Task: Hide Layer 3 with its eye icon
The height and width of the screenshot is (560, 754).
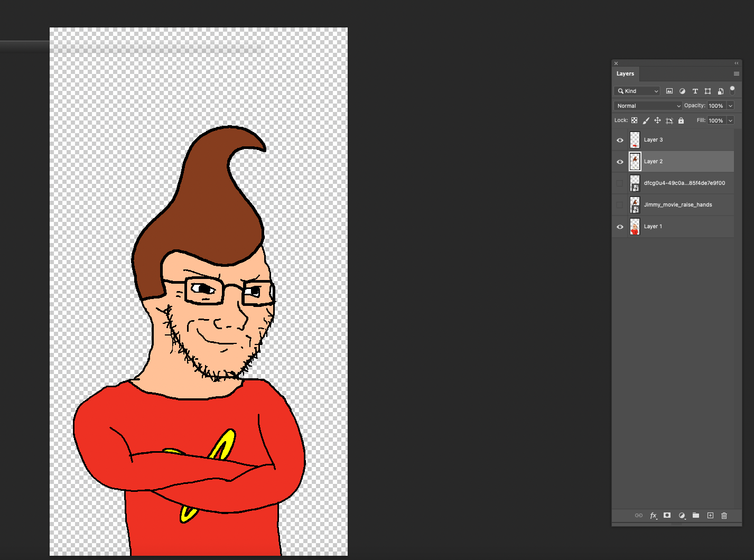Action: pyautogui.click(x=620, y=141)
